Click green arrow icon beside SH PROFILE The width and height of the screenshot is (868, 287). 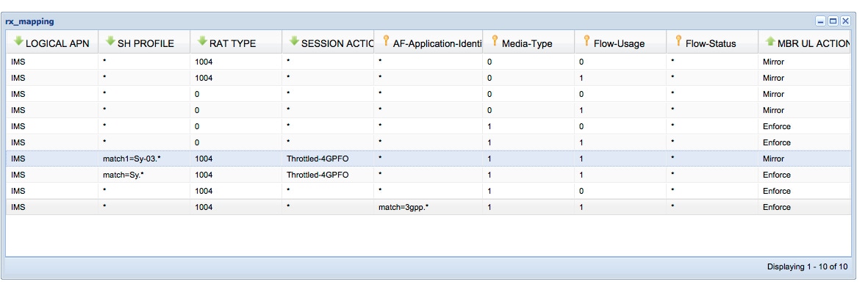pos(111,42)
